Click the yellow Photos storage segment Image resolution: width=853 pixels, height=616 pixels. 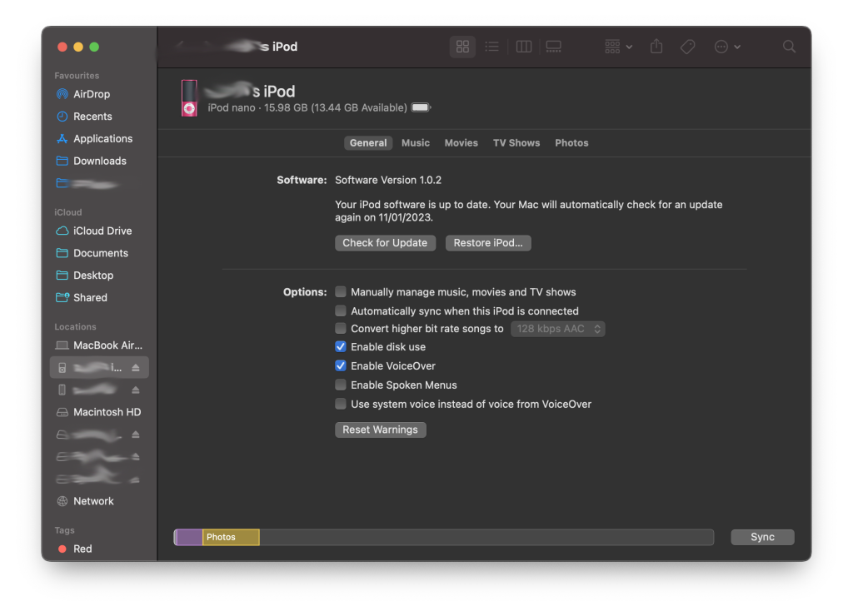[x=231, y=537]
